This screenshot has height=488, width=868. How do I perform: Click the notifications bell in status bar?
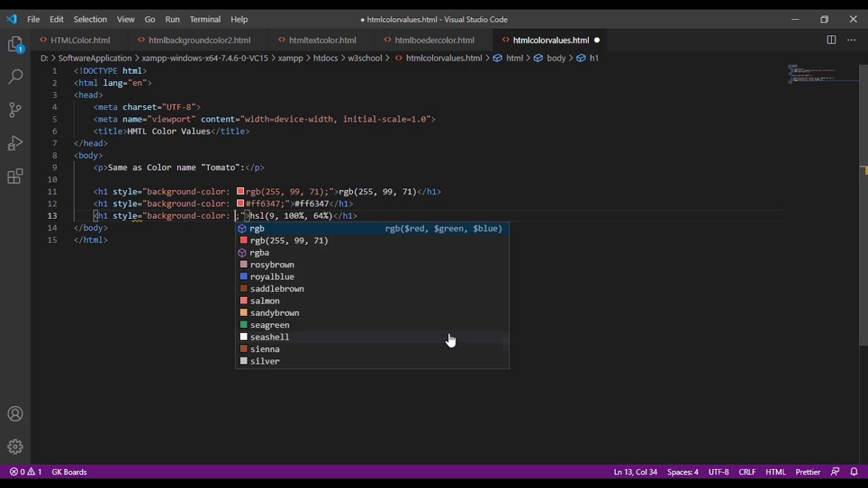click(854, 472)
